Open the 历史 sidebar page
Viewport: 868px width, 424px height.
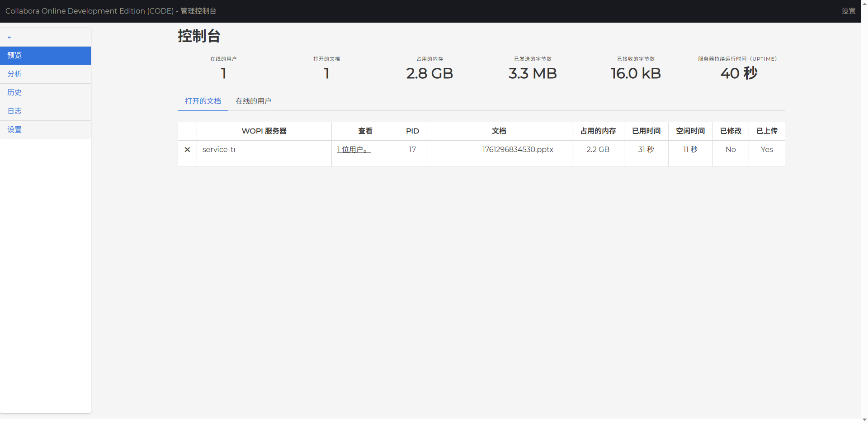[x=45, y=92]
